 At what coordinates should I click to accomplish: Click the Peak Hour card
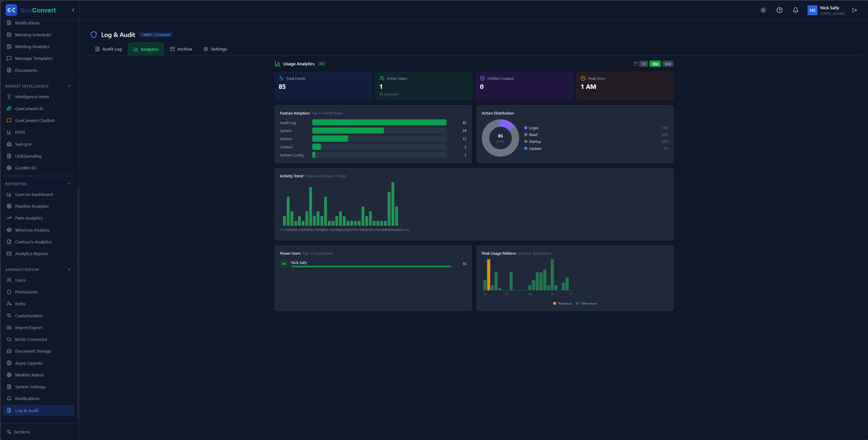tap(625, 86)
